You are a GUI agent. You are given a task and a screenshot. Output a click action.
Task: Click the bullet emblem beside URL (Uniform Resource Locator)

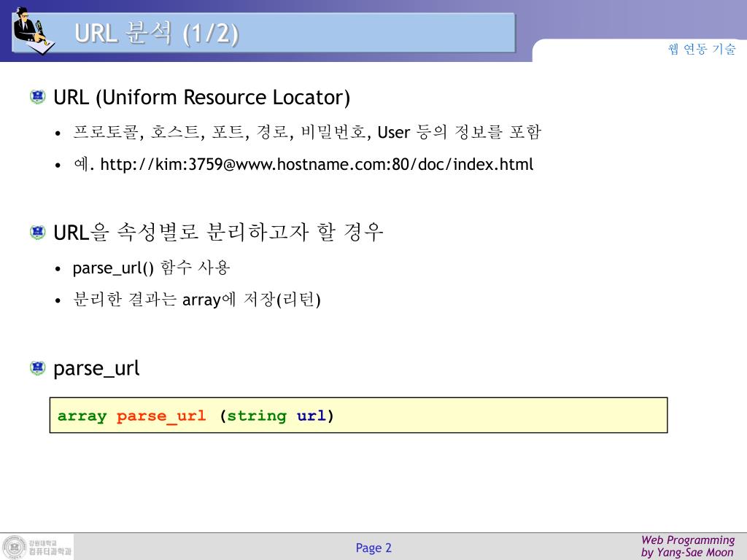click(x=38, y=97)
